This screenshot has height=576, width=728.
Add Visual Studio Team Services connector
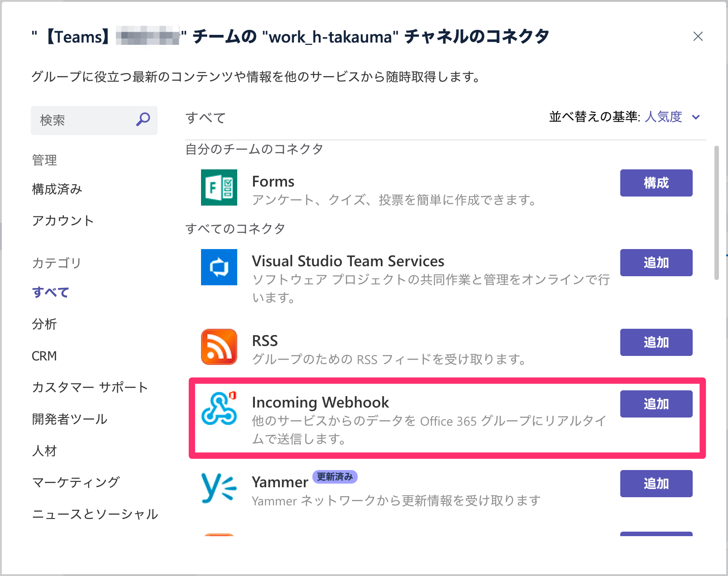click(656, 263)
